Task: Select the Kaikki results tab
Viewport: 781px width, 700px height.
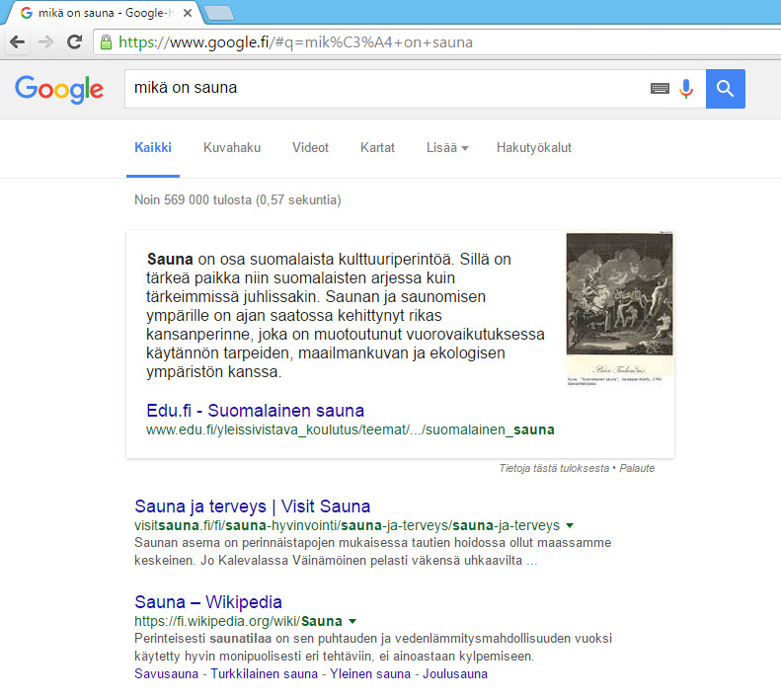Action: pyautogui.click(x=153, y=147)
